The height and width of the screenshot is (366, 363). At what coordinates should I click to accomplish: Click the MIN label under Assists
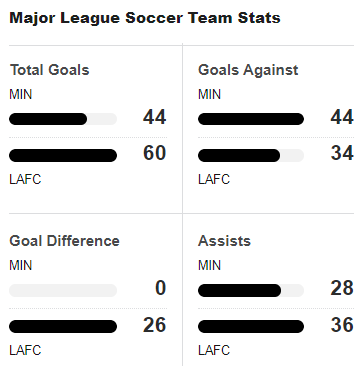pos(209,266)
